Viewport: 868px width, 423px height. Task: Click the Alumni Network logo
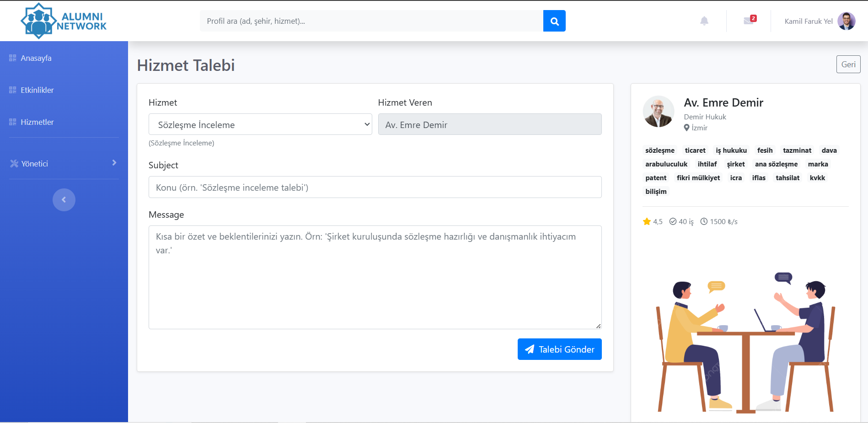point(64,21)
